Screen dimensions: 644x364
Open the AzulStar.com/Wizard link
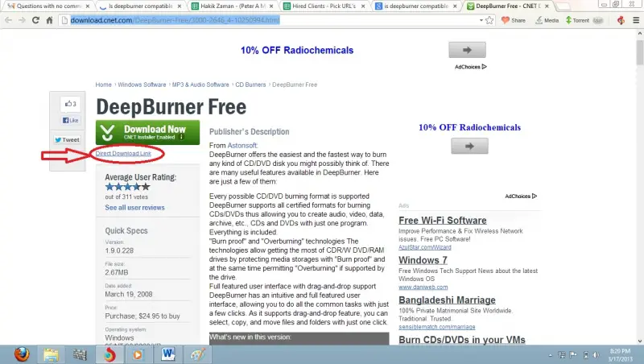pos(425,247)
